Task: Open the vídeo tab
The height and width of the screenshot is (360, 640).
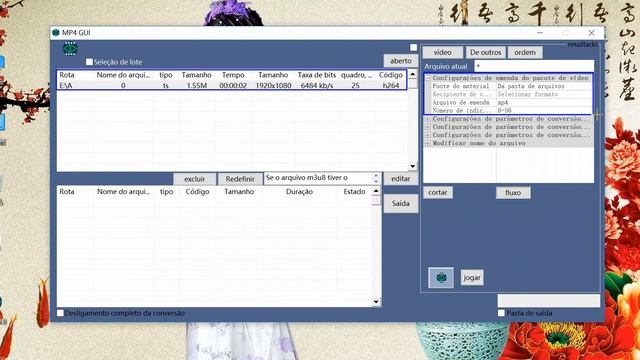Action: [442, 52]
